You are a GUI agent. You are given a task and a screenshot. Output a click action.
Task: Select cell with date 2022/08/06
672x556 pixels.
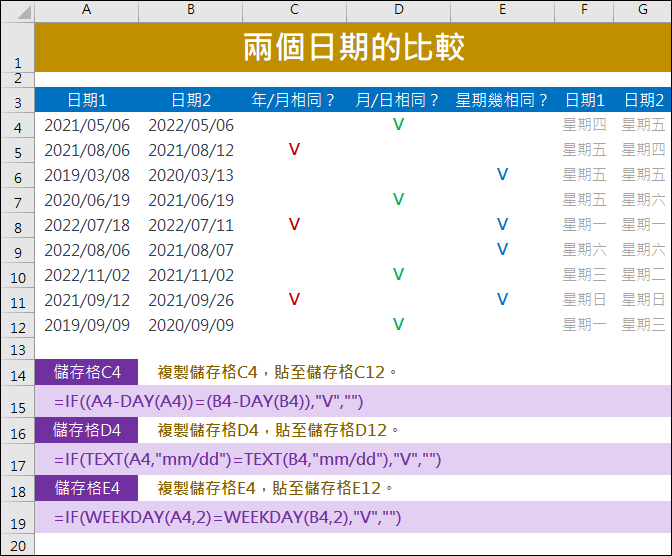click(x=87, y=250)
